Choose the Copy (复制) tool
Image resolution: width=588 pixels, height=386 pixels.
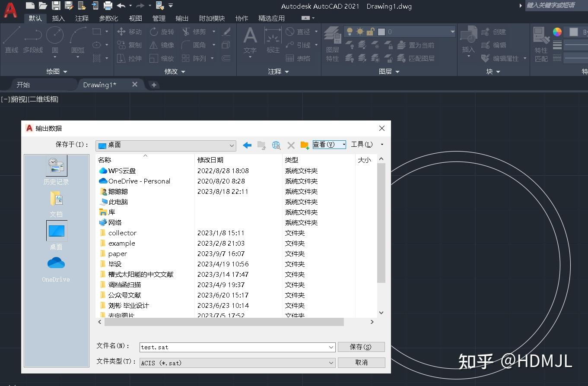[x=129, y=45]
